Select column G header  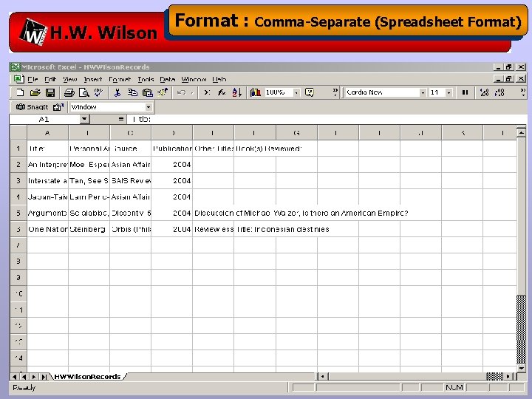(x=296, y=133)
